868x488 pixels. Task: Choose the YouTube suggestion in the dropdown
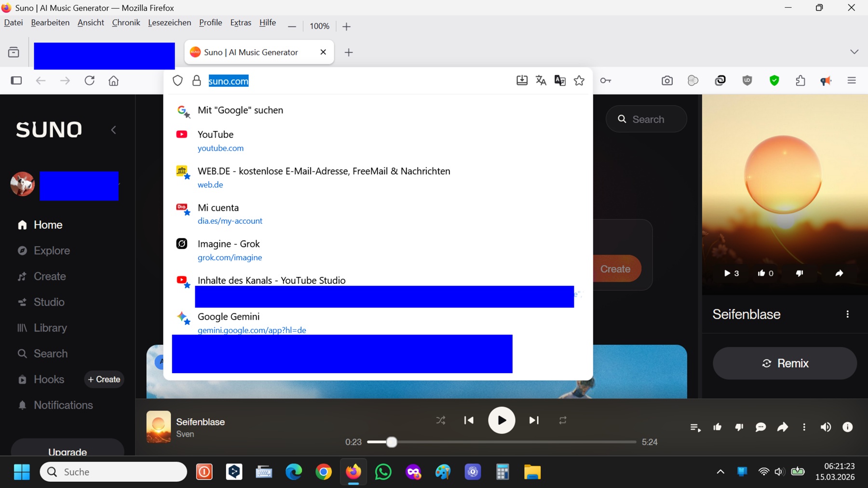pyautogui.click(x=378, y=141)
